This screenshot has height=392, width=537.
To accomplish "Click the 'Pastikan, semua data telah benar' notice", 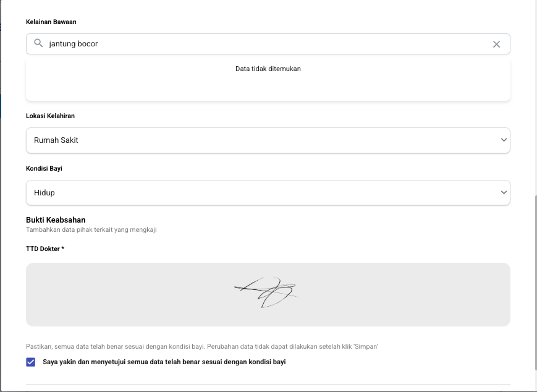I will coord(202,347).
